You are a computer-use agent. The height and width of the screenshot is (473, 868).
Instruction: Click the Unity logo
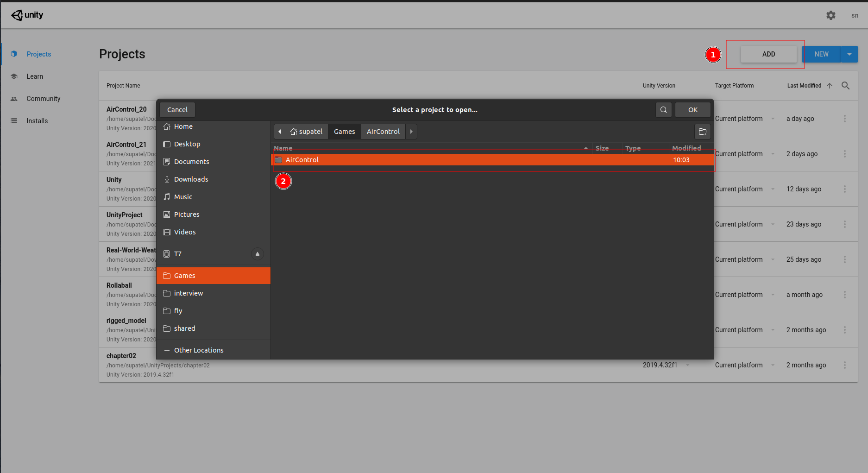[27, 15]
